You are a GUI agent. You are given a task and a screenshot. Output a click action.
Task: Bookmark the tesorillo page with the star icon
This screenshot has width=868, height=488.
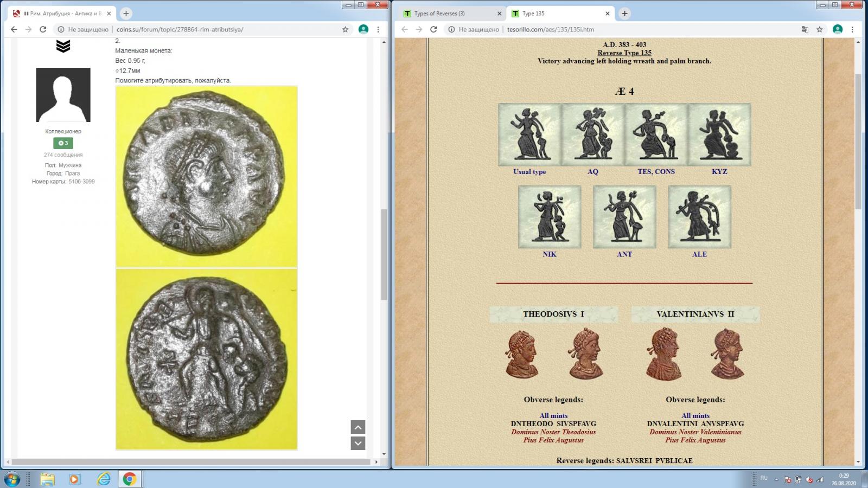pos(820,29)
